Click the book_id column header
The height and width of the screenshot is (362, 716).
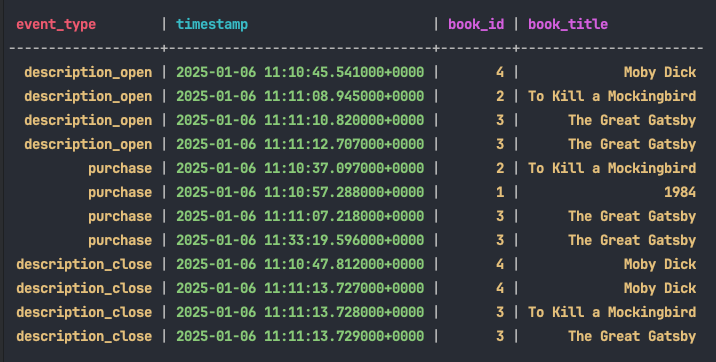(476, 24)
